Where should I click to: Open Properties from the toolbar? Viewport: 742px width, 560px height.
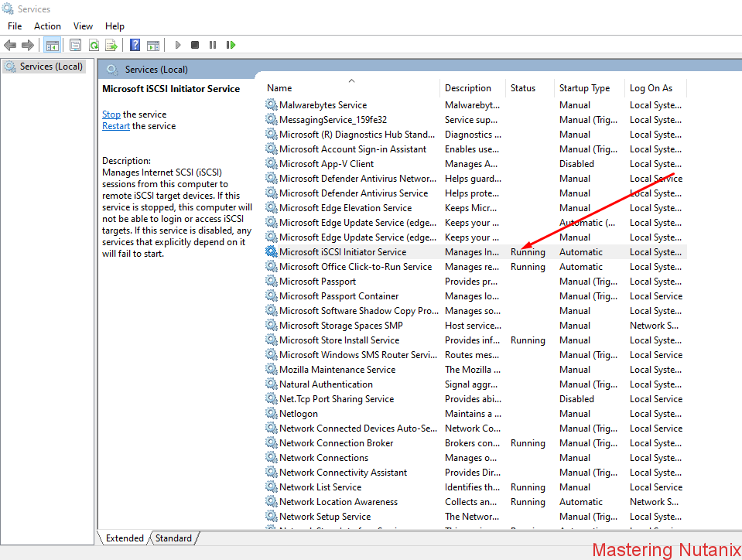pyautogui.click(x=74, y=44)
